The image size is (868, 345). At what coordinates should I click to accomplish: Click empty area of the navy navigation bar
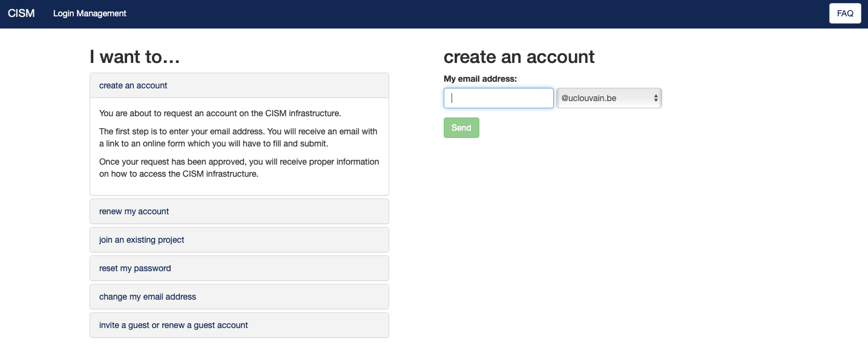472,13
